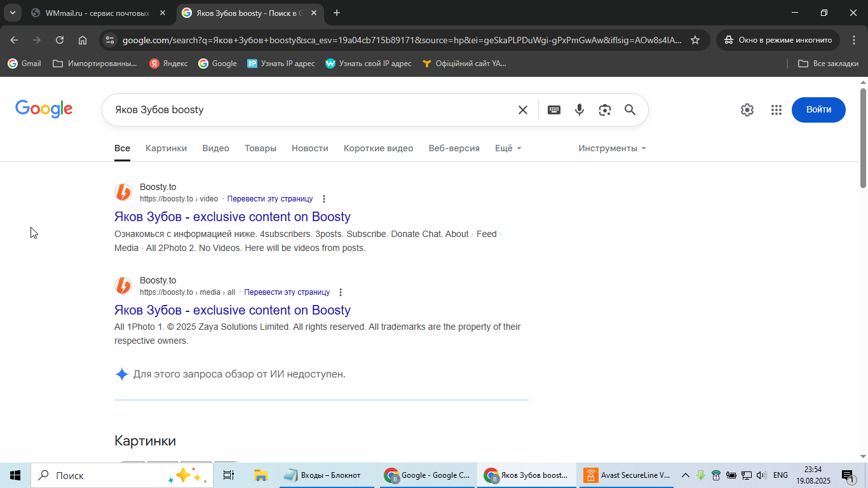Open the Яндекс bookmark

tap(168, 64)
